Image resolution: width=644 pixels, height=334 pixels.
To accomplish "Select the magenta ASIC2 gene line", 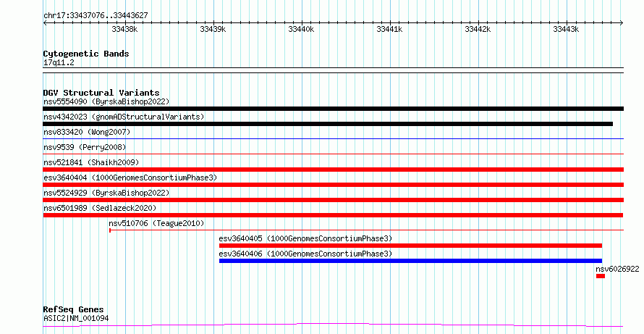I will click(x=333, y=325).
